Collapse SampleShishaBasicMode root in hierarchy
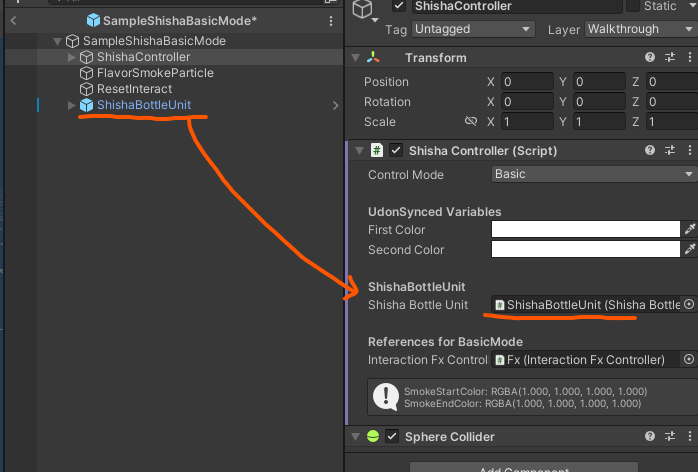The image size is (698, 472). [57, 41]
